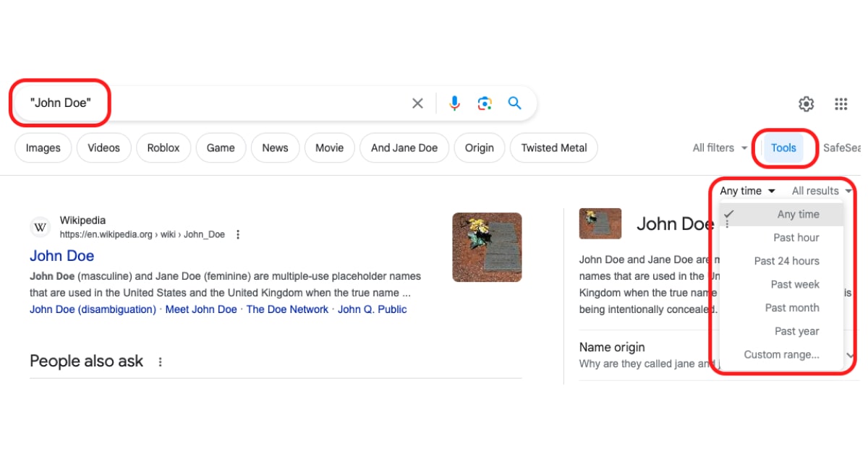Switch to News results
Viewport: 868px width, 454px height.
275,147
